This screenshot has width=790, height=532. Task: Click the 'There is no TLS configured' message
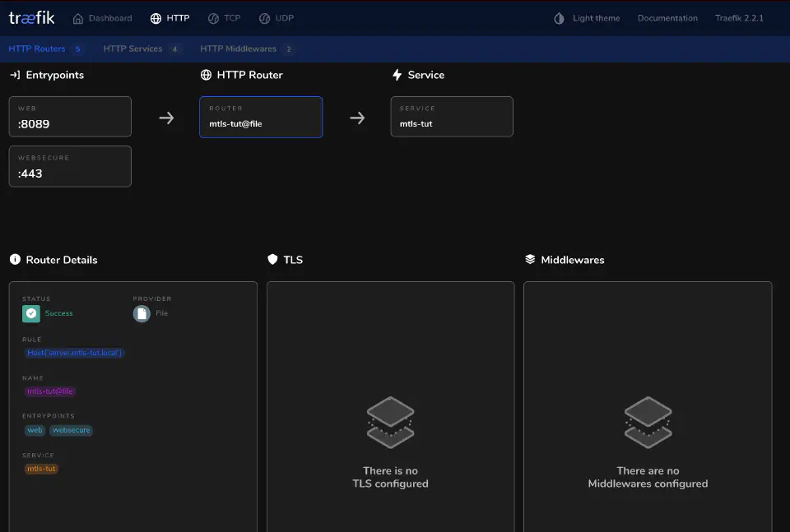pyautogui.click(x=390, y=477)
